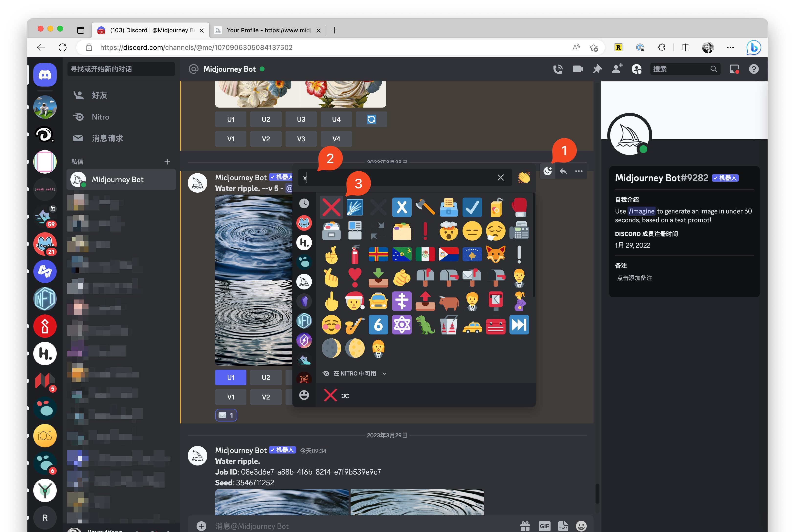This screenshot has width=795, height=532.
Task: Choose the fire extinguisher emoji
Action: pos(355,254)
